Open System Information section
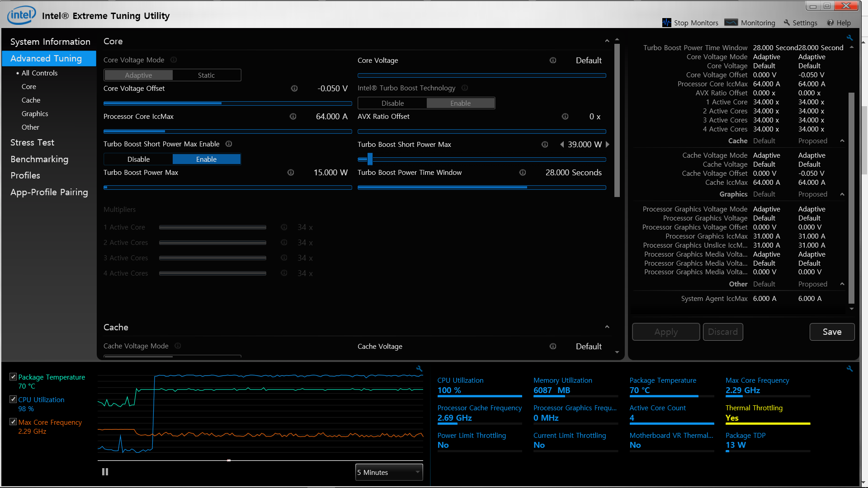Image resolution: width=868 pixels, height=488 pixels. pyautogui.click(x=50, y=42)
